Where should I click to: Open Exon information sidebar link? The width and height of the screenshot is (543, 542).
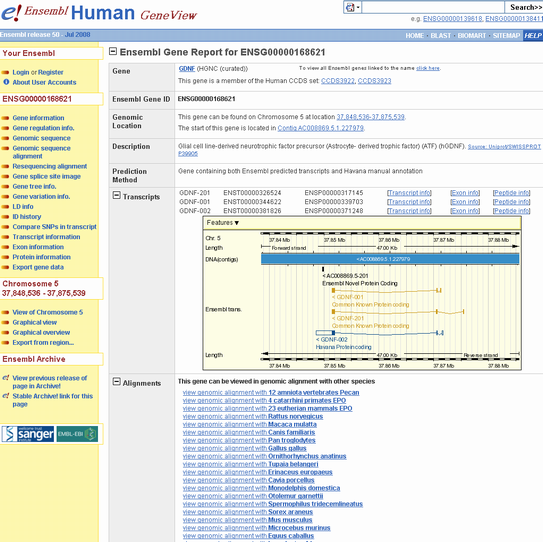point(38,247)
